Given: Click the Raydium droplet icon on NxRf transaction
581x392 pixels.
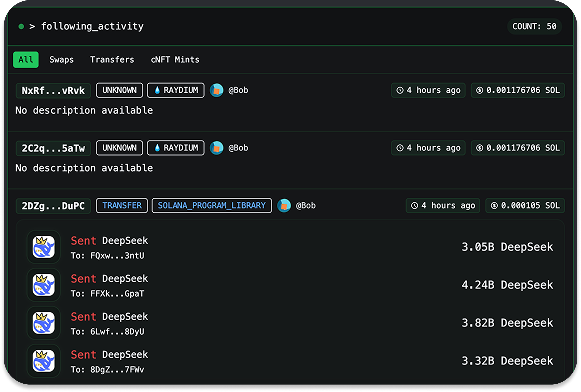Looking at the screenshot, I should click(158, 90).
